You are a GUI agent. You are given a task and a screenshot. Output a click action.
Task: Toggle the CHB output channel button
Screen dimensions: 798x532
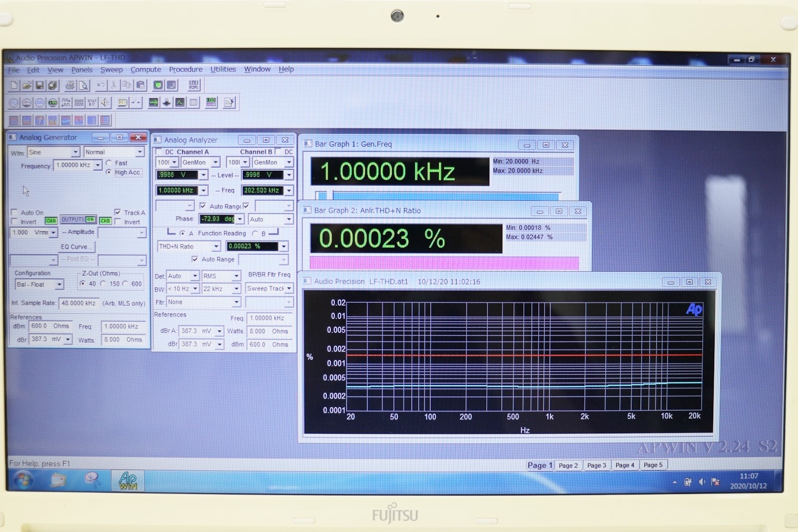(105, 221)
